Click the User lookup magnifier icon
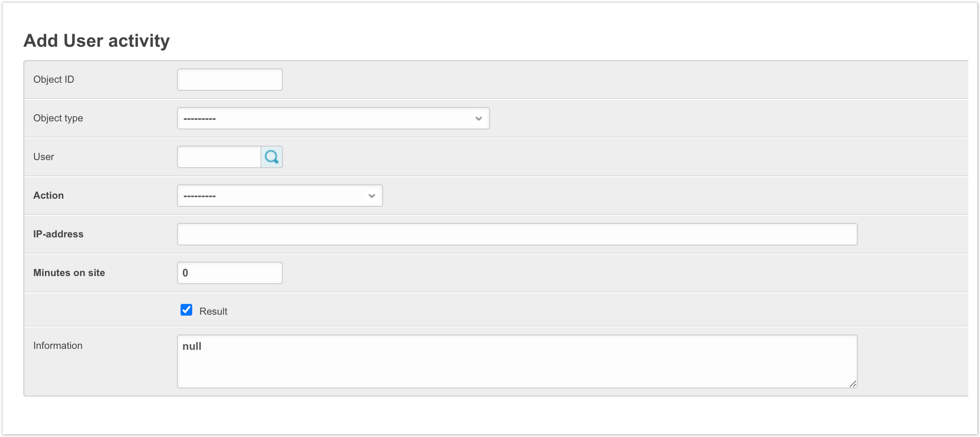Screen dimensions: 980x437 (272, 157)
